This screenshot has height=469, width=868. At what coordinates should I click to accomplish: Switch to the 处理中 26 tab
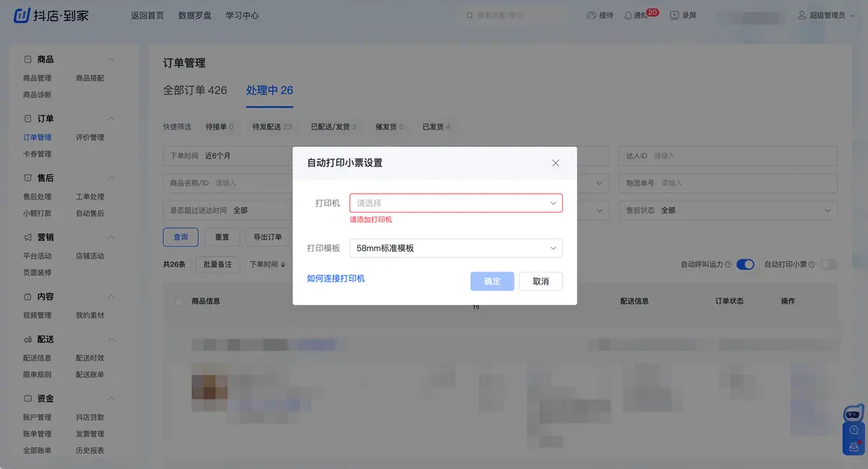pos(269,90)
